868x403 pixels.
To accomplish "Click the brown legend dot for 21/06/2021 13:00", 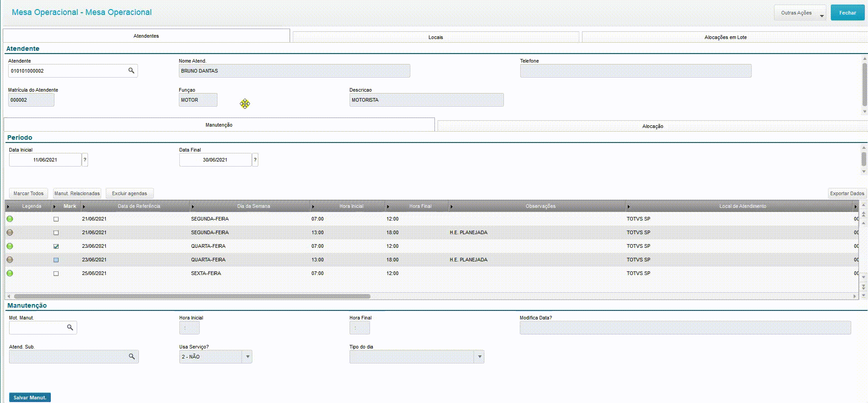I will [x=10, y=232].
